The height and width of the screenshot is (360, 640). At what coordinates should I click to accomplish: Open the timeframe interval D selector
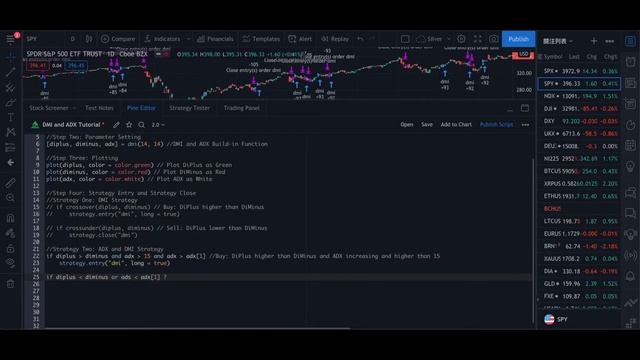pyautogui.click(x=73, y=39)
